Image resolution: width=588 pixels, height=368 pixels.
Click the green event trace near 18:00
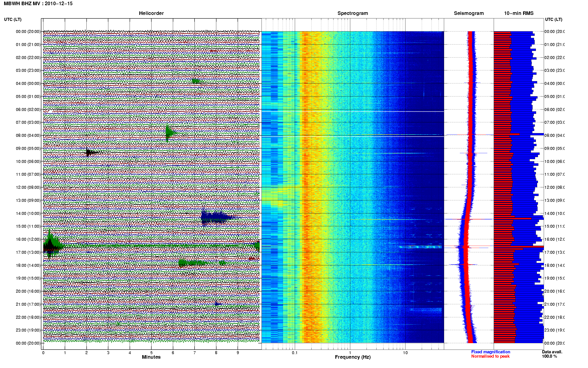tap(195, 263)
